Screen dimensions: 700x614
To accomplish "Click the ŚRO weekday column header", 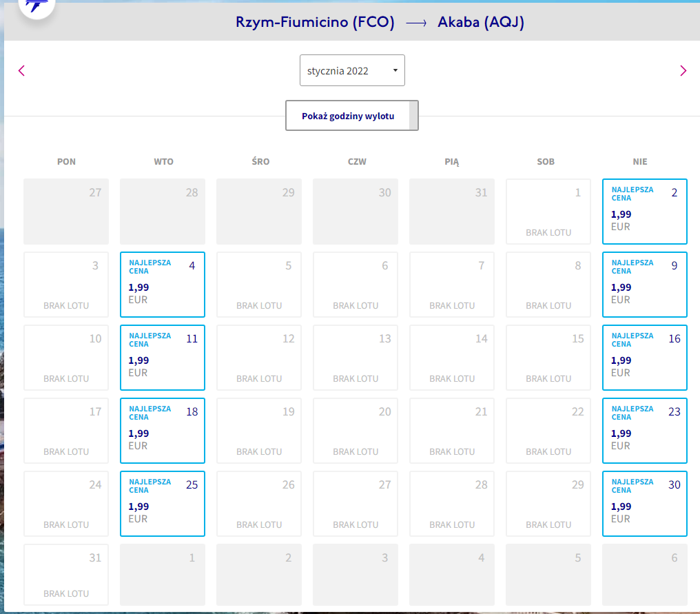I will pos(260,161).
